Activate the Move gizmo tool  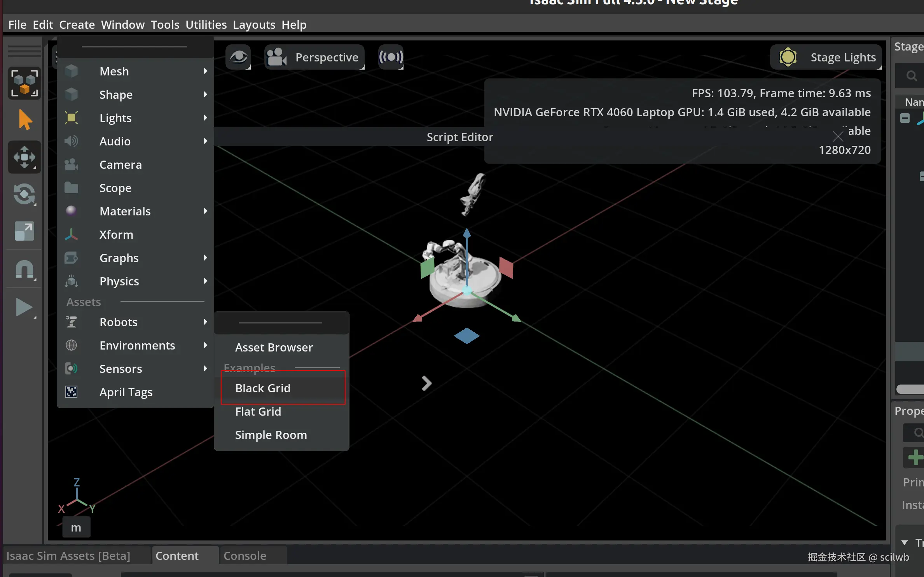(x=24, y=157)
